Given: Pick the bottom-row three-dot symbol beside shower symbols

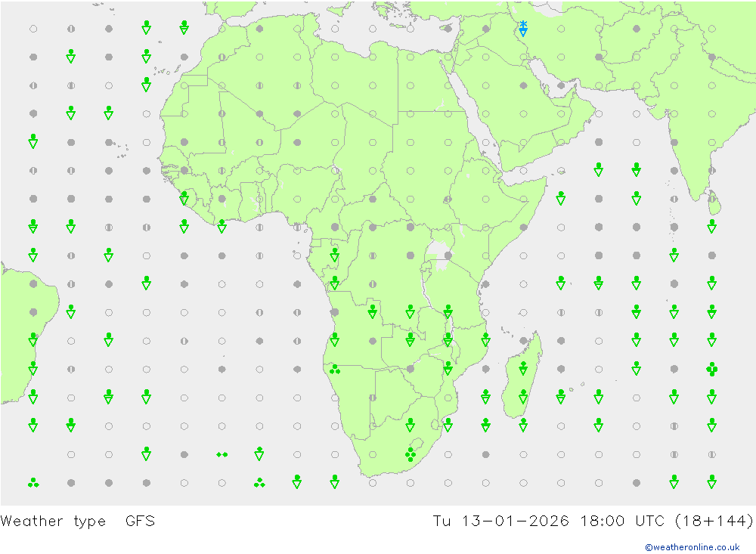Looking at the screenshot, I should 259,483.
